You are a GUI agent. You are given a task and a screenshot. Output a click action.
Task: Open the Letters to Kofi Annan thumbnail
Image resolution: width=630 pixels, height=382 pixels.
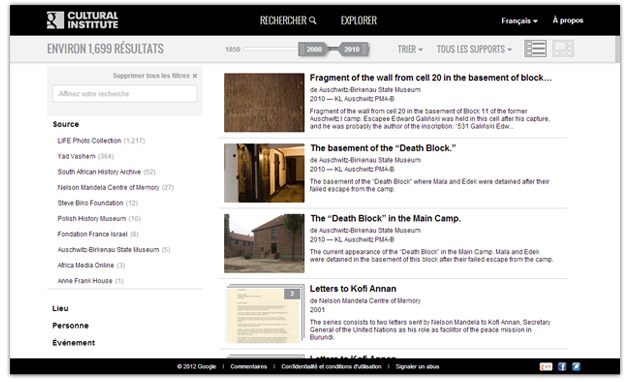[264, 314]
